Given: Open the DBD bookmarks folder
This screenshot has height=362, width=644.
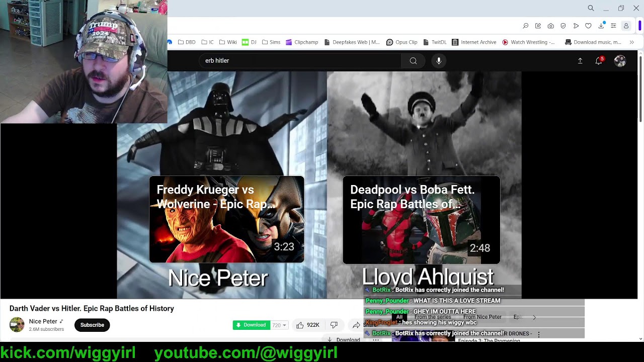Looking at the screenshot, I should (x=187, y=42).
